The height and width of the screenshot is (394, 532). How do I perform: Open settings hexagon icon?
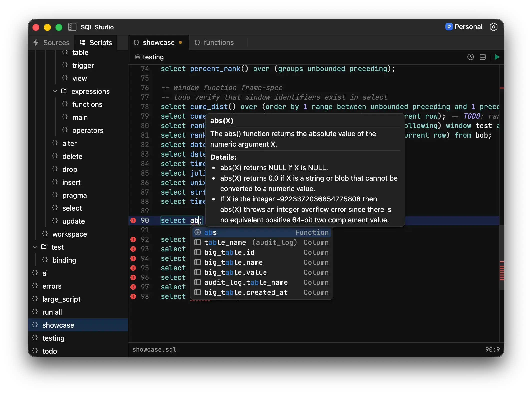click(493, 27)
